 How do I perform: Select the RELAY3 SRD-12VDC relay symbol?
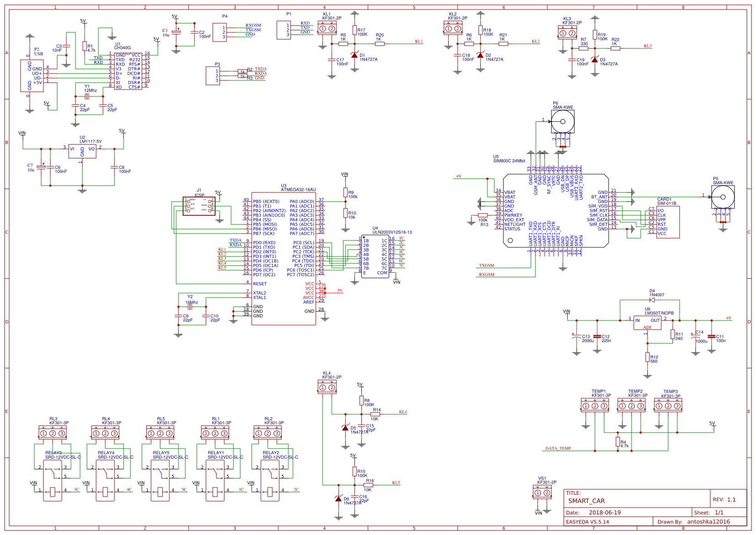(53, 480)
